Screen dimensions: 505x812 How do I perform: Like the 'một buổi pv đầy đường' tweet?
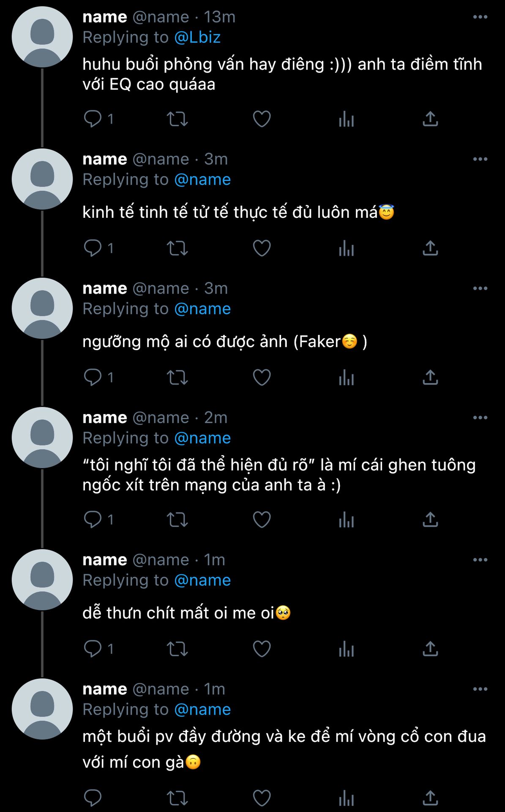pyautogui.click(x=262, y=798)
